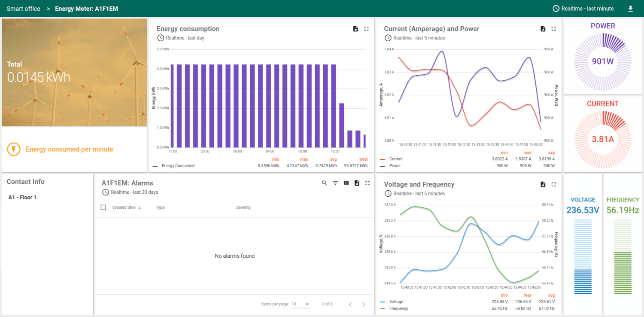Click the 236.53V voltage level bar
The width and height of the screenshot is (644, 317).
583,257
